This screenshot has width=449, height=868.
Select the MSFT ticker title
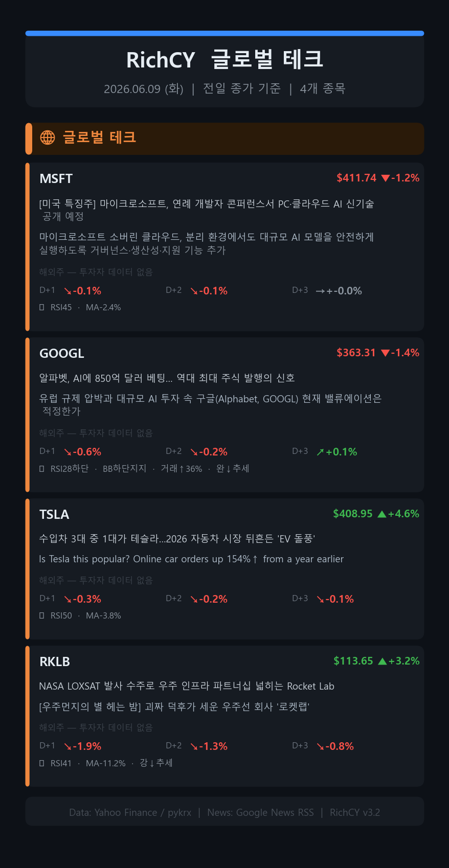56,179
